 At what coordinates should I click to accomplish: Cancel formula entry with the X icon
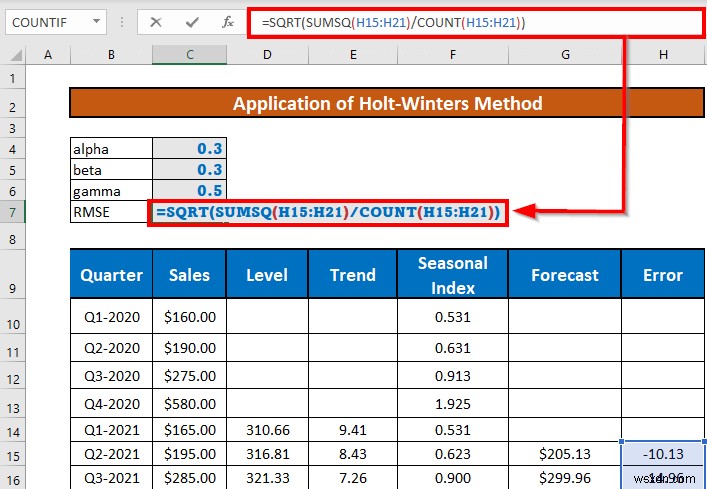[156, 22]
